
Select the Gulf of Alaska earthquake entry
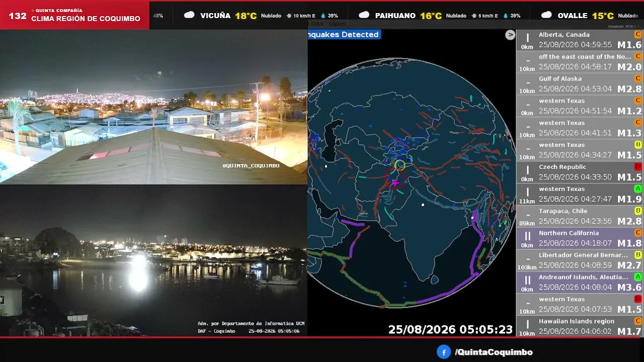(580, 84)
